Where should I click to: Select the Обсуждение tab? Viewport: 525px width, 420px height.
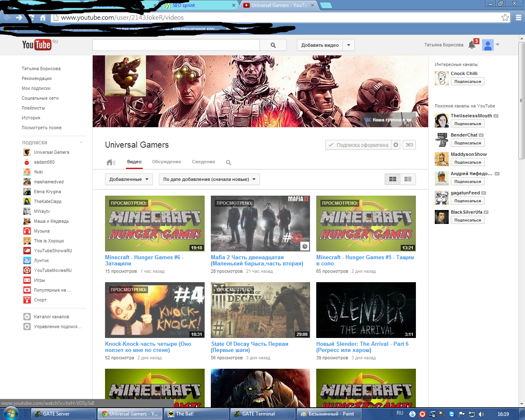pos(167,162)
